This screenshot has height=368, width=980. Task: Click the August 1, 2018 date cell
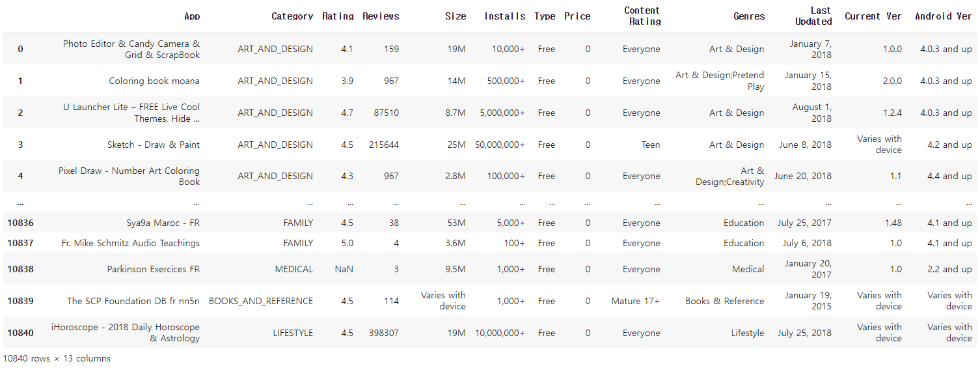812,113
